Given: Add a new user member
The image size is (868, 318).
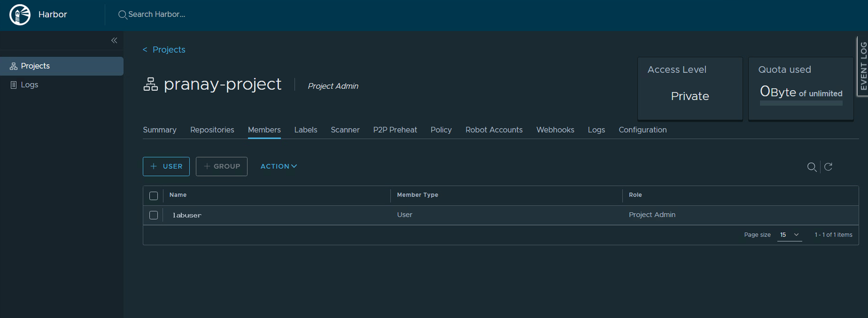Looking at the screenshot, I should [166, 167].
